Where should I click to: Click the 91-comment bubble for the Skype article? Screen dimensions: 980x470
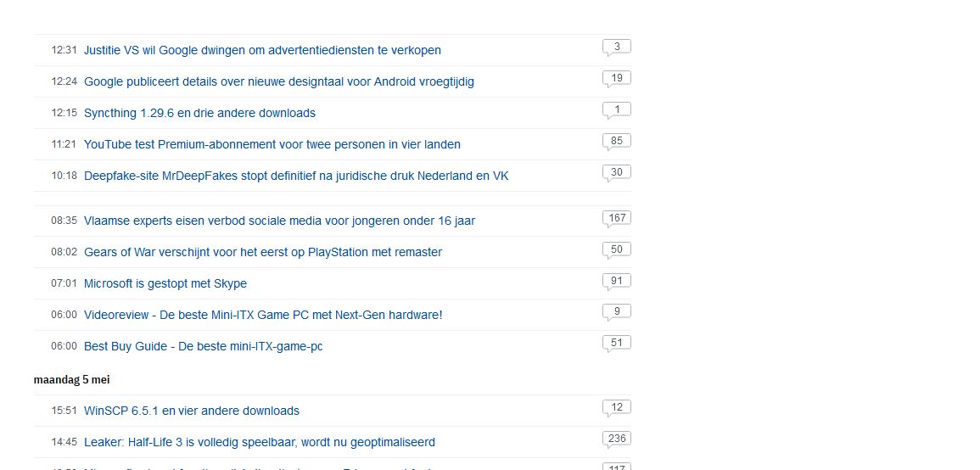tap(617, 282)
